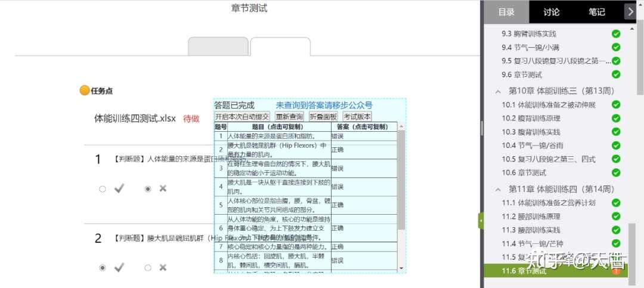
Task: Click green sidebar collapse handle
Action: click(481, 221)
